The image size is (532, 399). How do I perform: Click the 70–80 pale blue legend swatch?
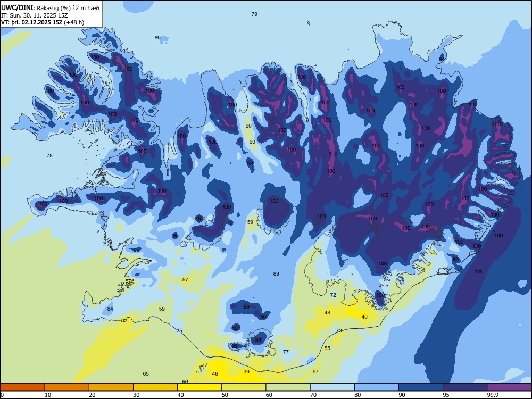tap(332, 387)
